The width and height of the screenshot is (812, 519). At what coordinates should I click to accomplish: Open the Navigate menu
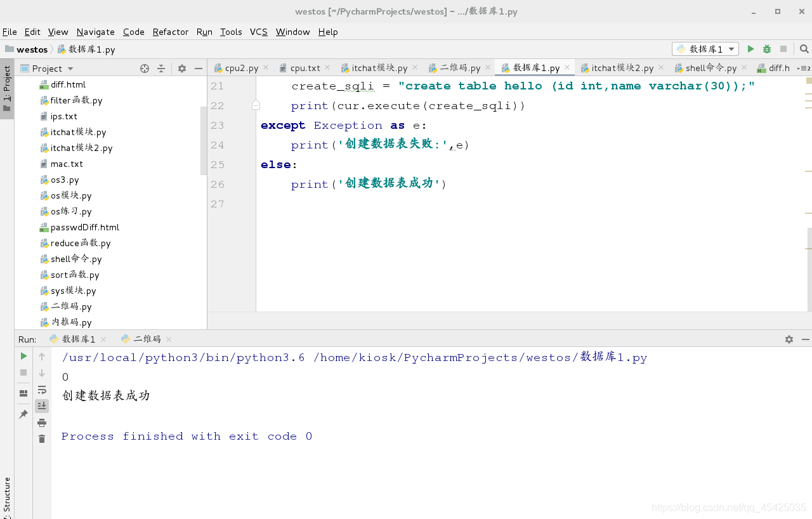click(x=96, y=32)
